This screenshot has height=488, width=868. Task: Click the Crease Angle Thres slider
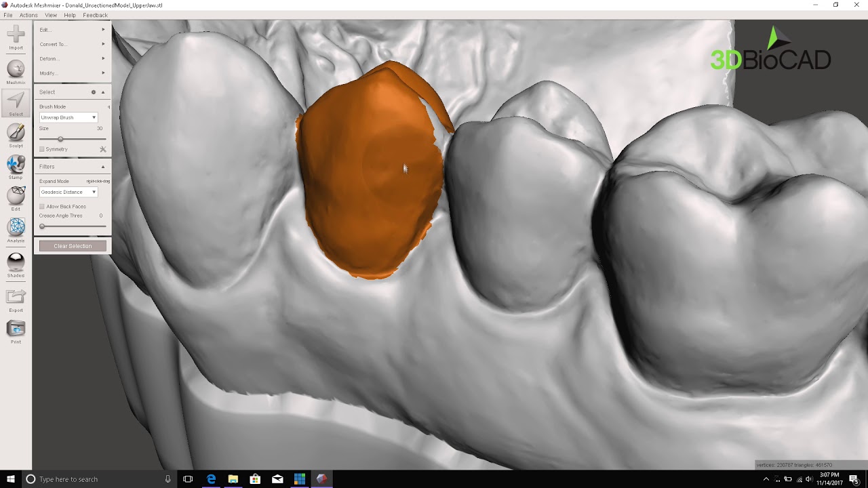tap(73, 226)
